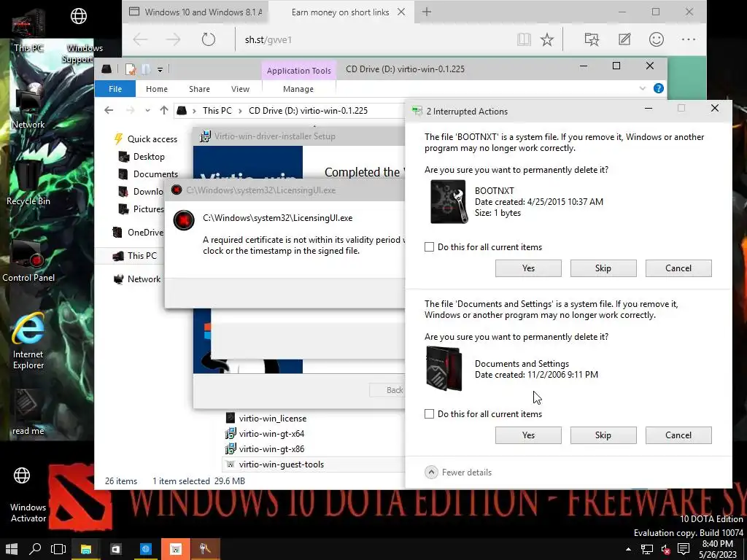The height and width of the screenshot is (560, 747).
Task: Click muted volume tray icon
Action: pos(665,549)
